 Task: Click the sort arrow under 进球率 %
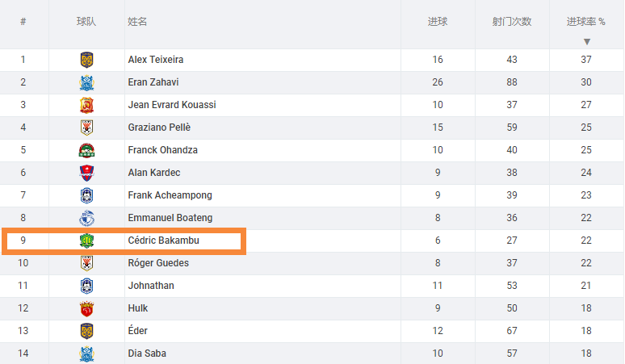(x=586, y=41)
